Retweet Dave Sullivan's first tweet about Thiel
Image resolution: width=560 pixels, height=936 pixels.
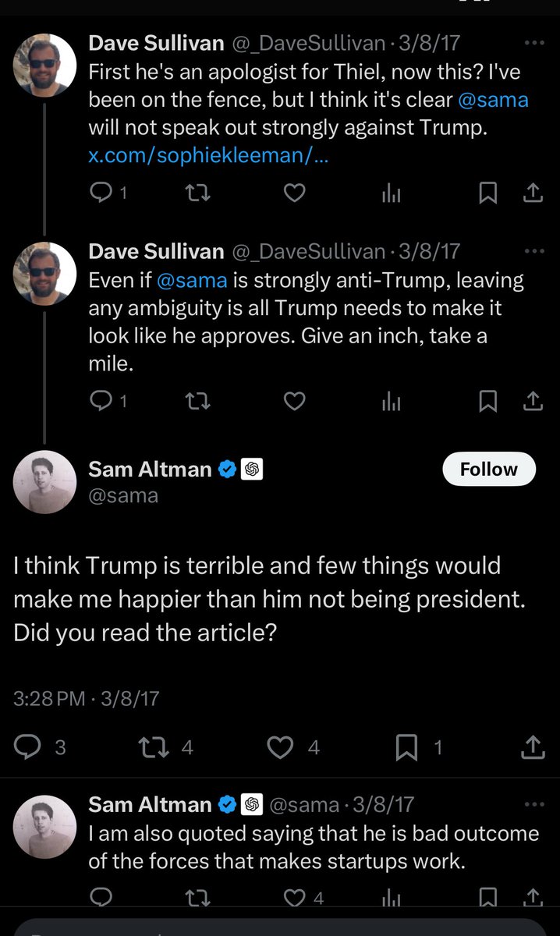click(x=197, y=193)
